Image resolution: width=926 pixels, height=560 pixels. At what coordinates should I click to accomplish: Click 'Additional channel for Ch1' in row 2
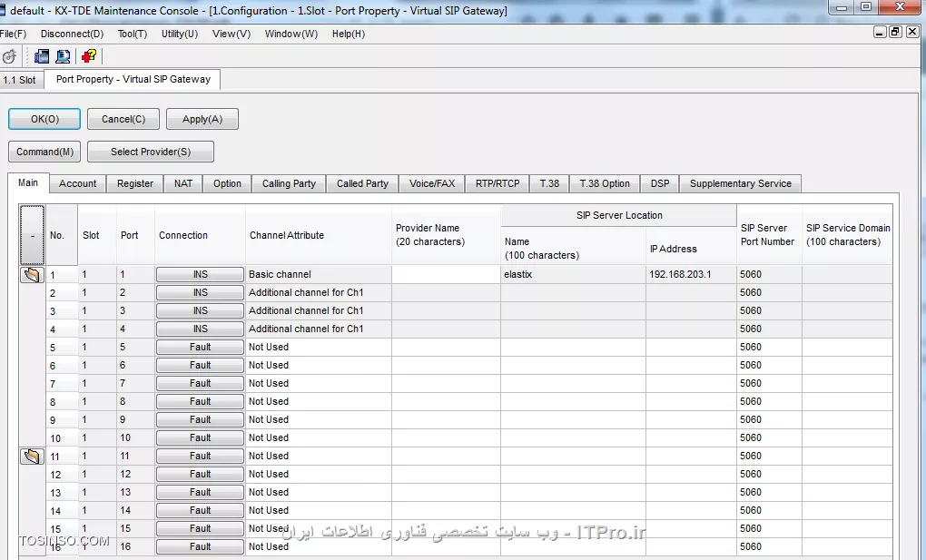pos(319,293)
